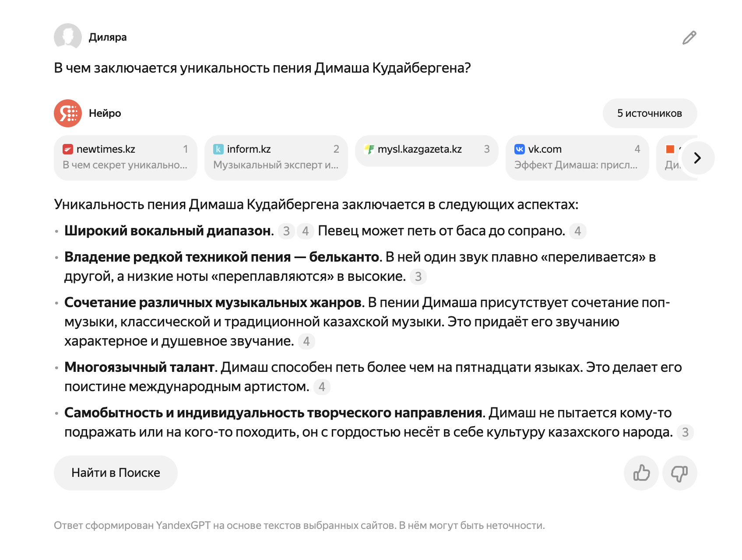The width and height of the screenshot is (742, 560).
Task: Click the Найти в Поиске button
Action: (116, 473)
